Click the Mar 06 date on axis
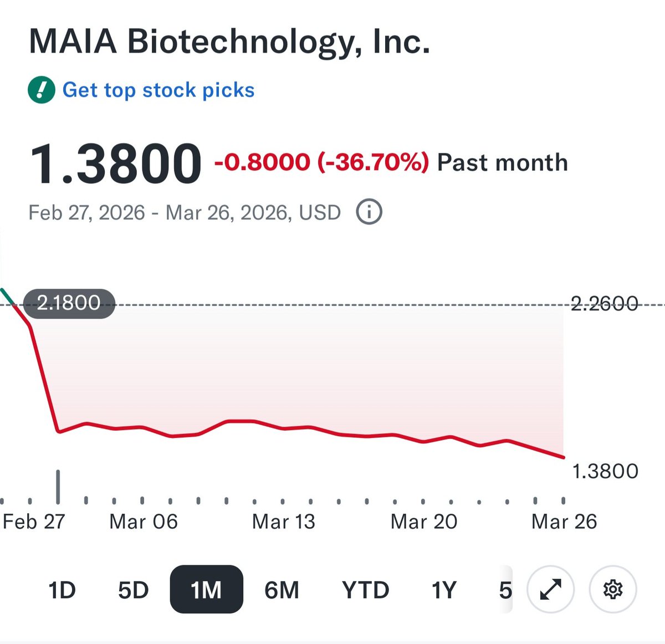665x644 pixels. [x=144, y=522]
